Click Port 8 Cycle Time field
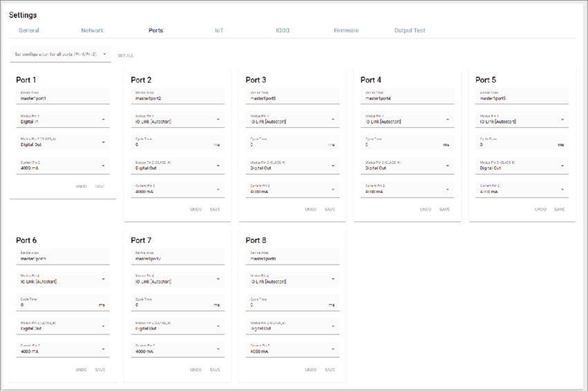This screenshot has height=391, width=588. click(292, 303)
